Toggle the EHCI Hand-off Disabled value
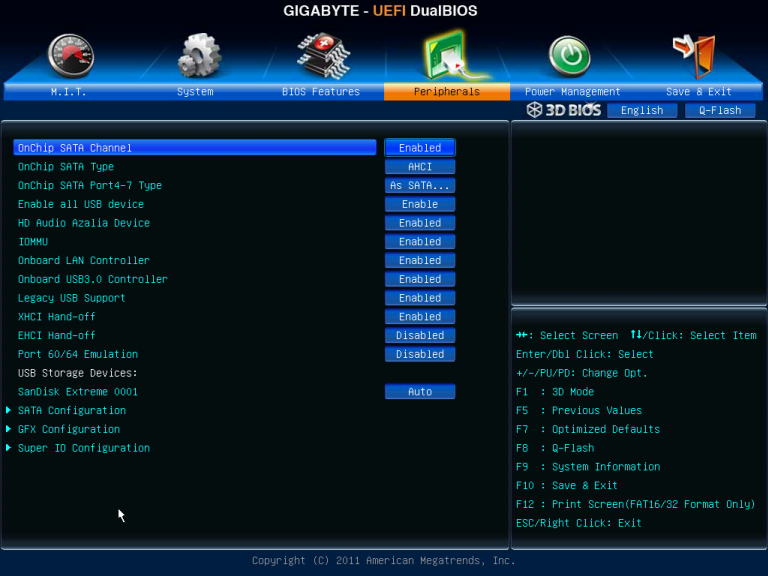 [x=420, y=336]
